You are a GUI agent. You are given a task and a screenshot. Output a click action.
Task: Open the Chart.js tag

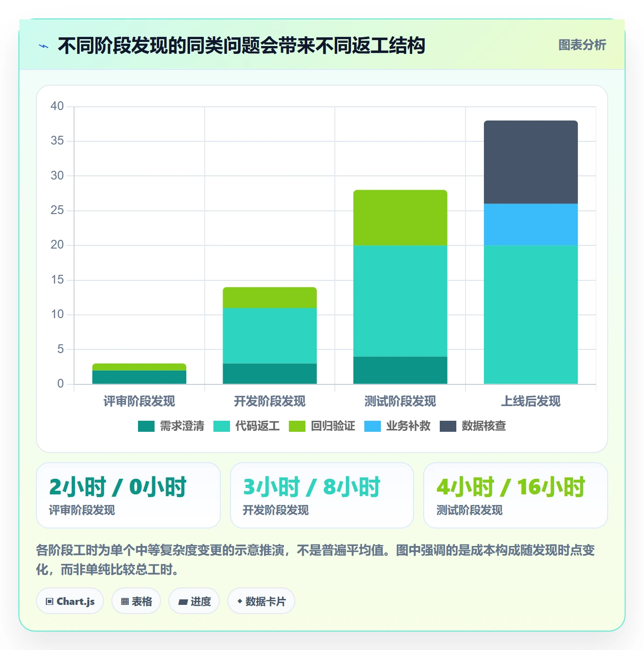(x=70, y=601)
